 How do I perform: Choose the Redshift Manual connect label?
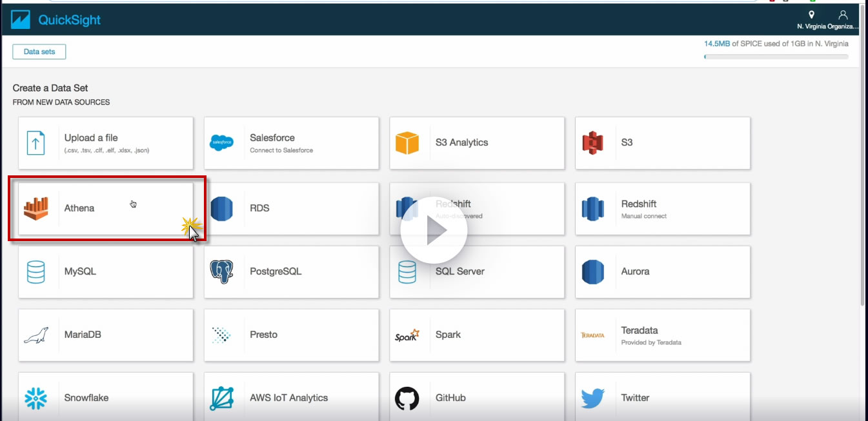pos(639,204)
